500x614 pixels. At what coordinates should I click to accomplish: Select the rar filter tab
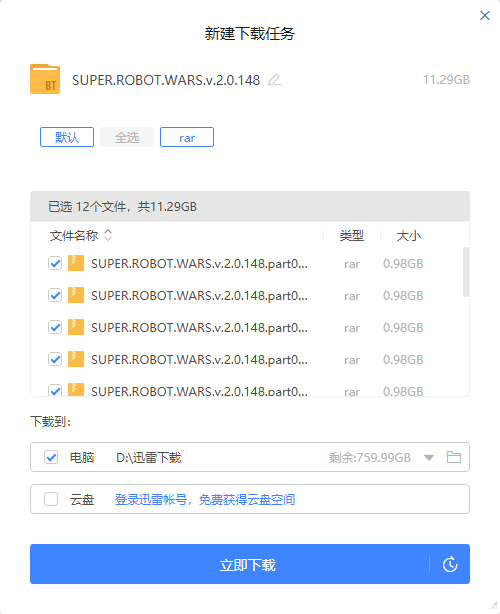pyautogui.click(x=187, y=137)
